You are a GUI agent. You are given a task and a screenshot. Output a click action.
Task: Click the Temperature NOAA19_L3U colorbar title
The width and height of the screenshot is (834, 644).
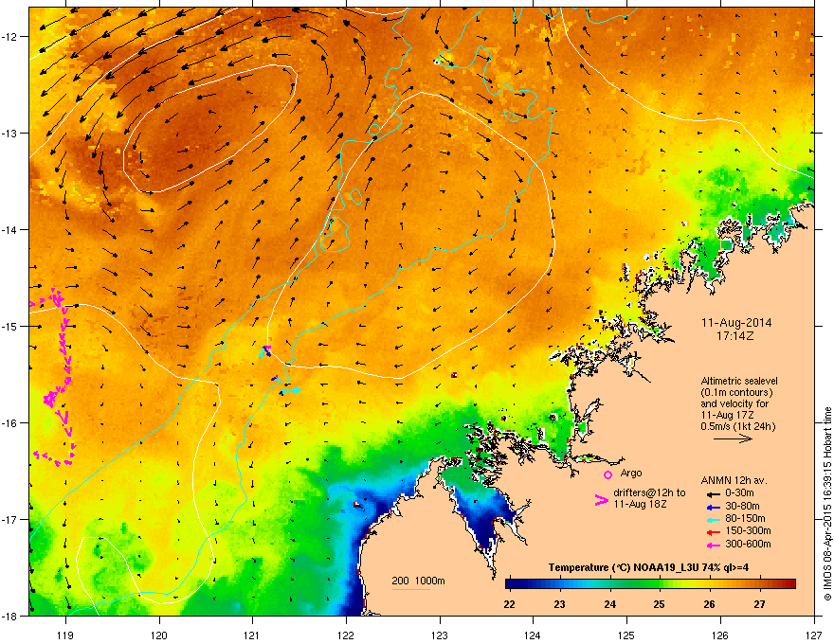click(648, 567)
